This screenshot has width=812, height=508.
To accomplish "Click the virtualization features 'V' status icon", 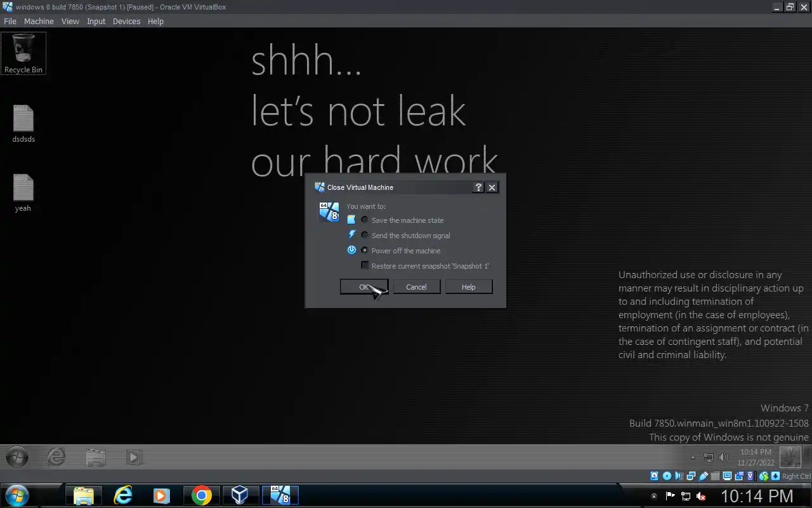I will point(750,476).
